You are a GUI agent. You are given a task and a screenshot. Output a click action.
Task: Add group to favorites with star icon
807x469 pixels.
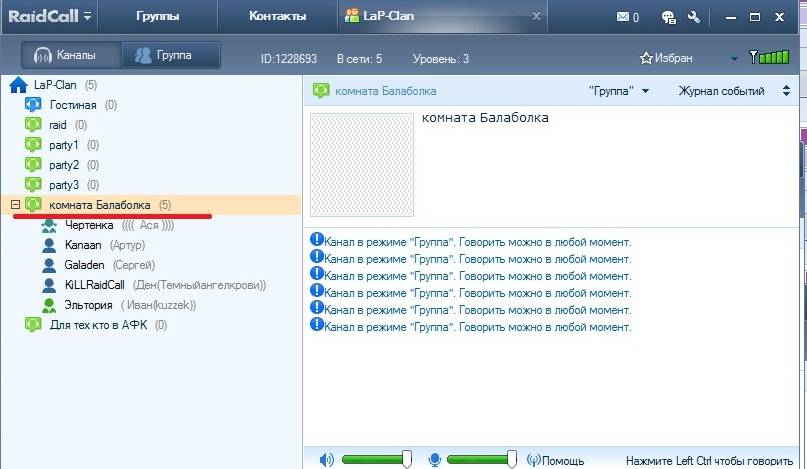(646, 58)
